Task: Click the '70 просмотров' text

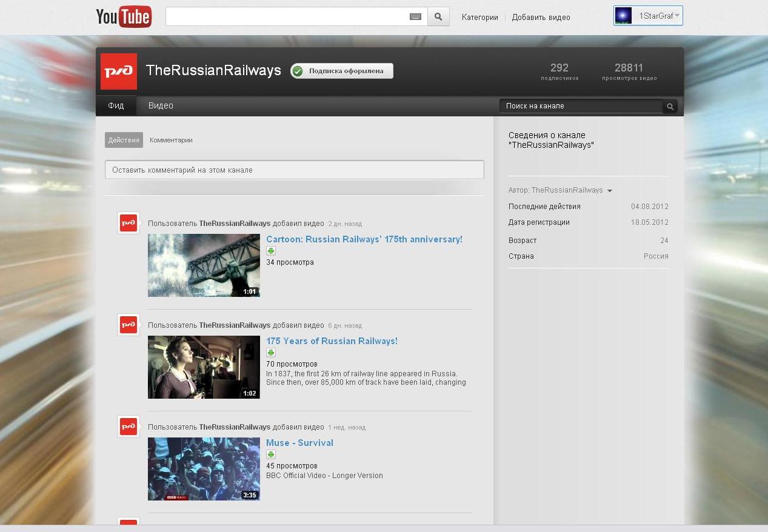Action: click(292, 364)
